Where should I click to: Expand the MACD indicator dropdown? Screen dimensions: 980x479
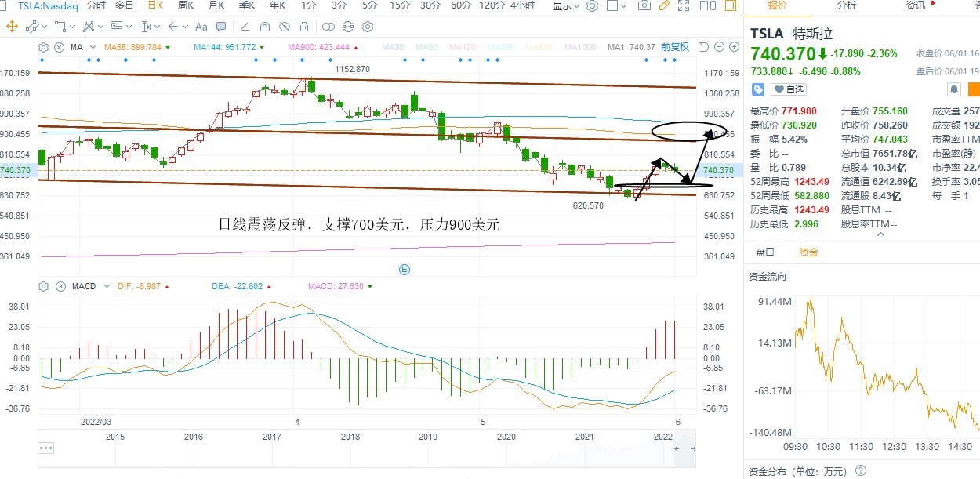click(x=109, y=286)
